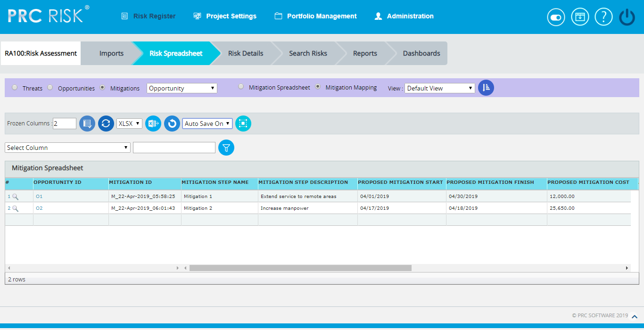Click the sort order icon beside View
The height and width of the screenshot is (330, 644).
coord(486,88)
